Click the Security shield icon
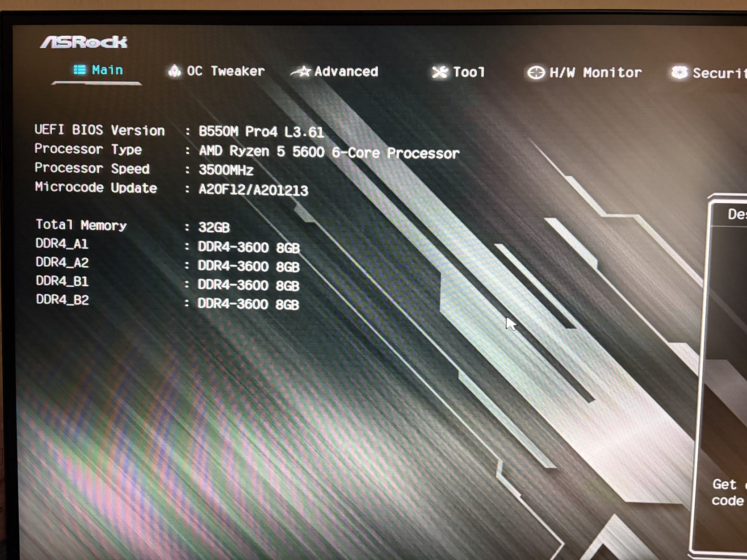Screen dimensions: 747x560 click(x=680, y=72)
